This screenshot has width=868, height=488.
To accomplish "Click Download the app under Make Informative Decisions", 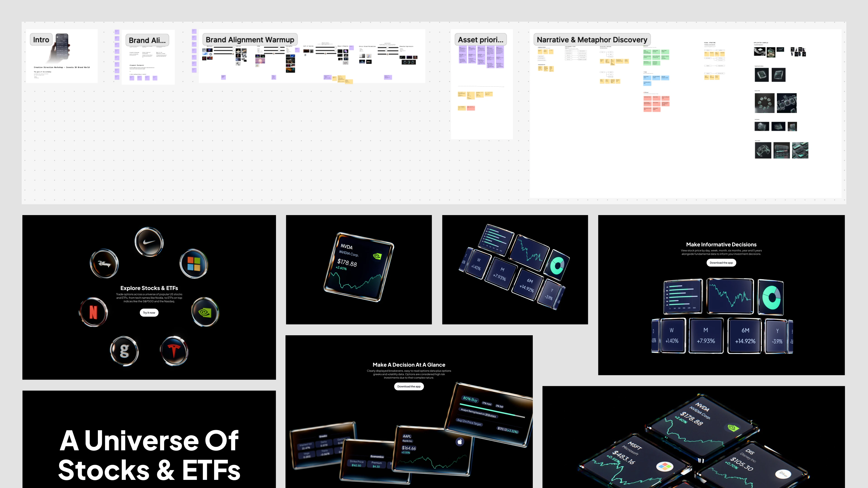I will [721, 263].
